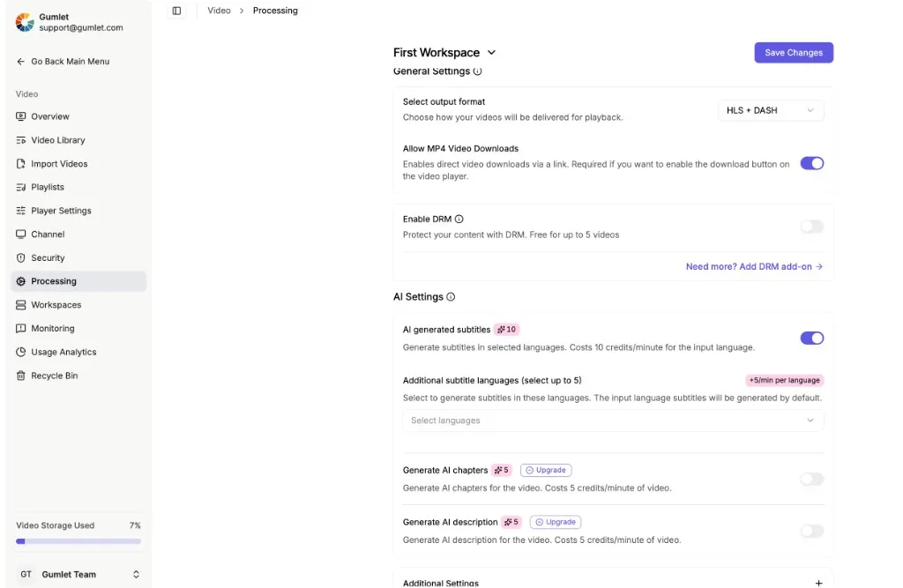The height and width of the screenshot is (588, 903).
Task: Expand the First Workspace selector chevron
Action: 491,52
